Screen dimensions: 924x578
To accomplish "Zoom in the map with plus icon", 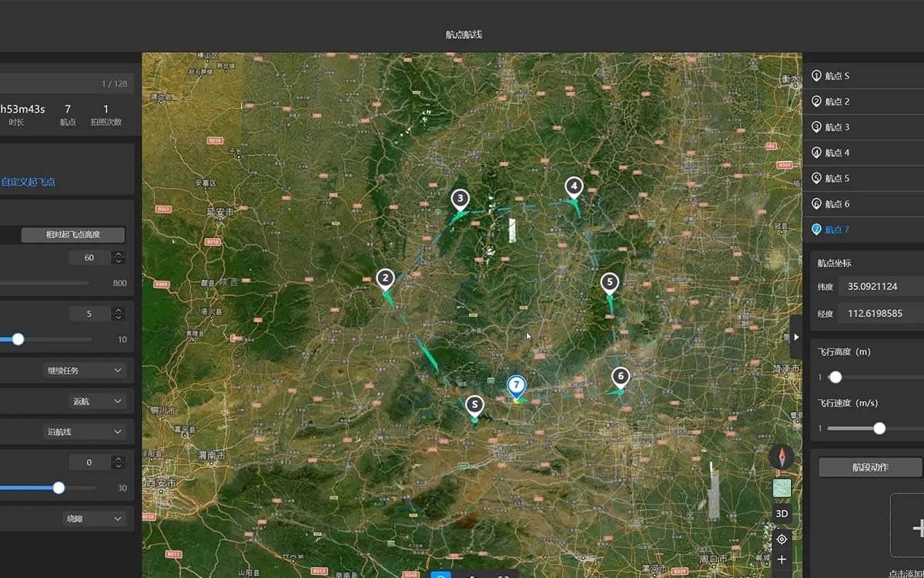I will pos(782,560).
